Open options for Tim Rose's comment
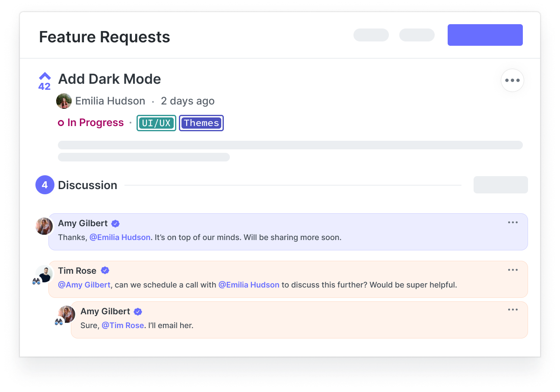Screen dimensions: 560x392 tap(513, 270)
